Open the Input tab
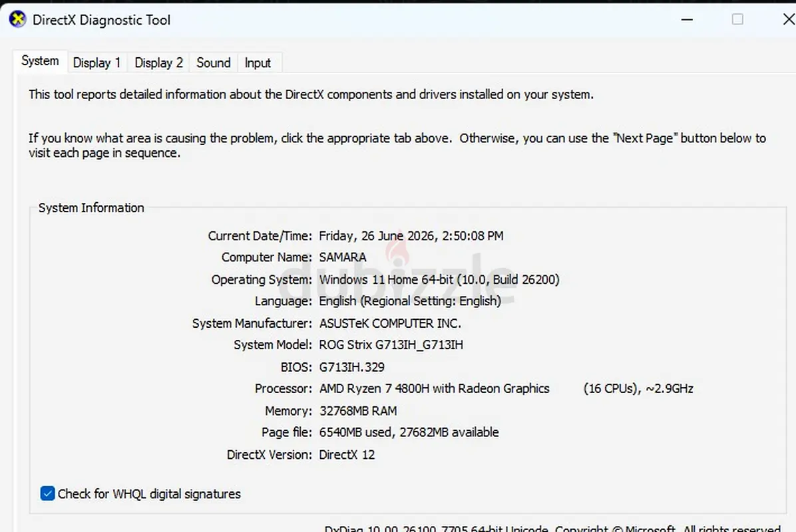The width and height of the screenshot is (796, 532). (x=258, y=63)
